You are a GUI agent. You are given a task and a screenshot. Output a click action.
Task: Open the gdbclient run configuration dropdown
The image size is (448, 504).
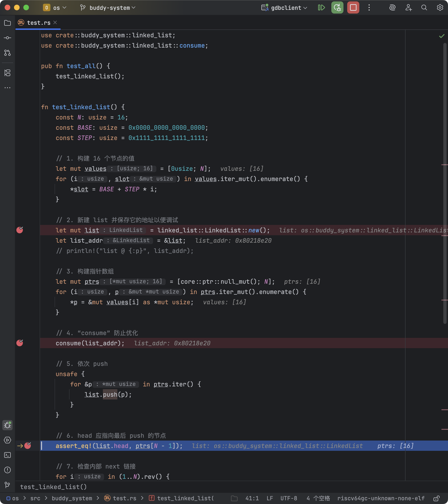284,8
